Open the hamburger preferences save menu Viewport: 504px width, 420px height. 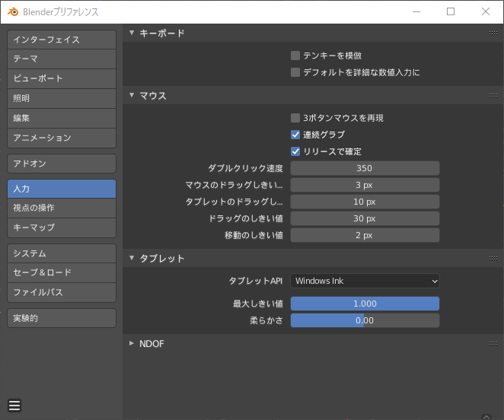14,406
